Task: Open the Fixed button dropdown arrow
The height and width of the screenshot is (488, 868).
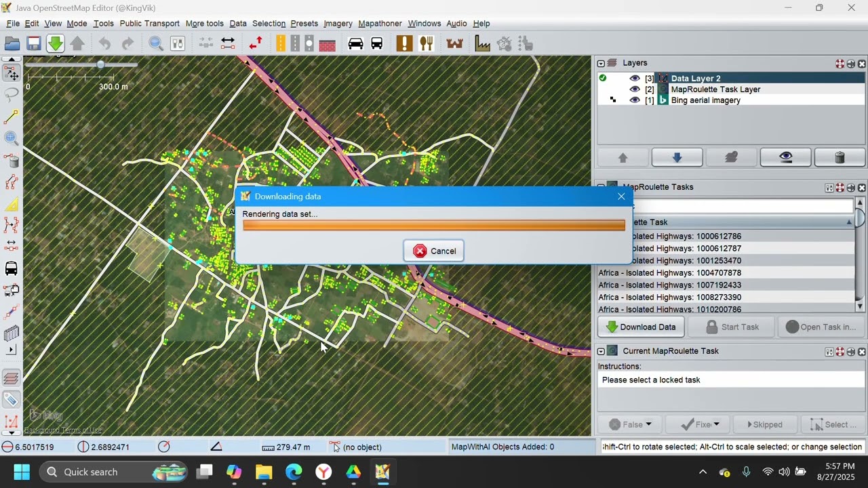Action: pos(717,424)
